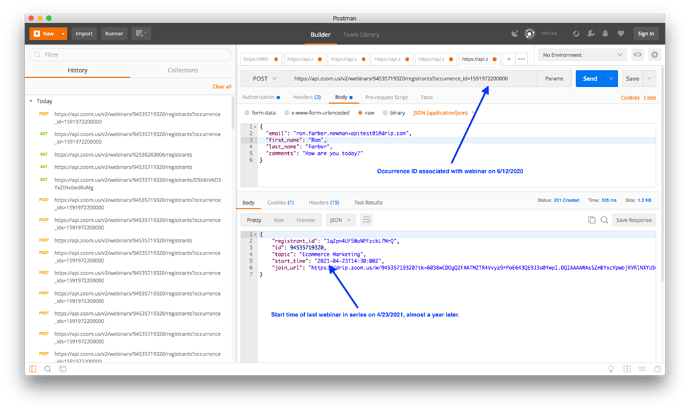The image size is (690, 411).
Task: Click the history Filter search field
Action: pos(130,55)
